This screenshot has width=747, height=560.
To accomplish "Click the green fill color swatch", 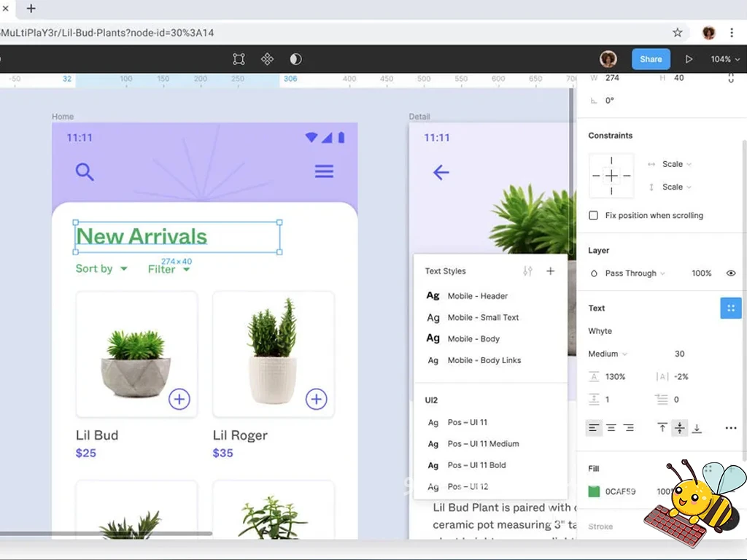I will pyautogui.click(x=594, y=491).
